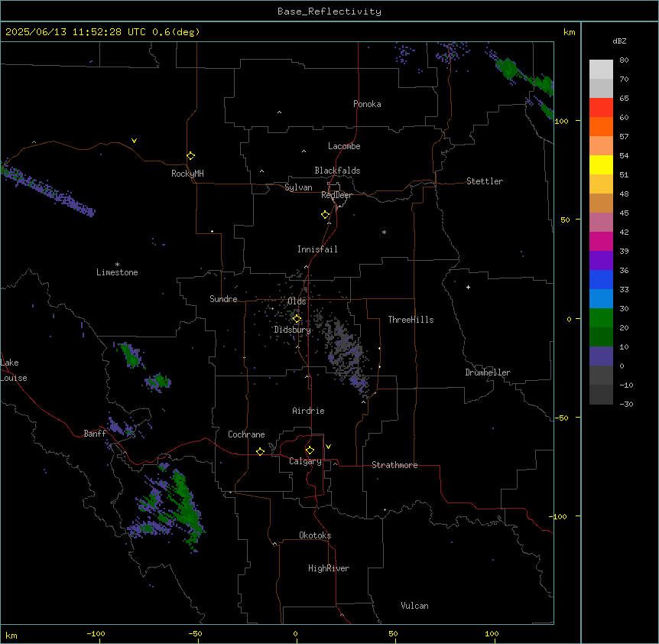Click the km unit label at bottom left
The width and height of the screenshot is (659, 644).
11,635
